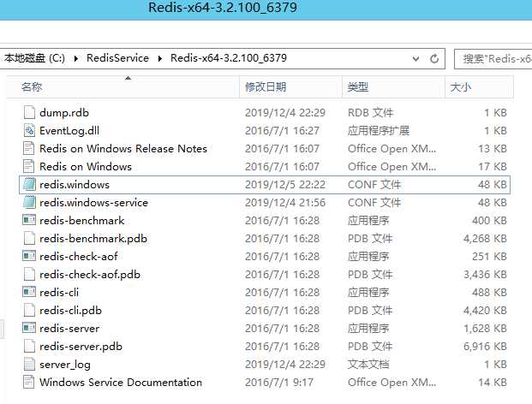Click the Redis on Windows Release Notes document icon
Viewport: 532px width, 404px height.
click(29, 148)
